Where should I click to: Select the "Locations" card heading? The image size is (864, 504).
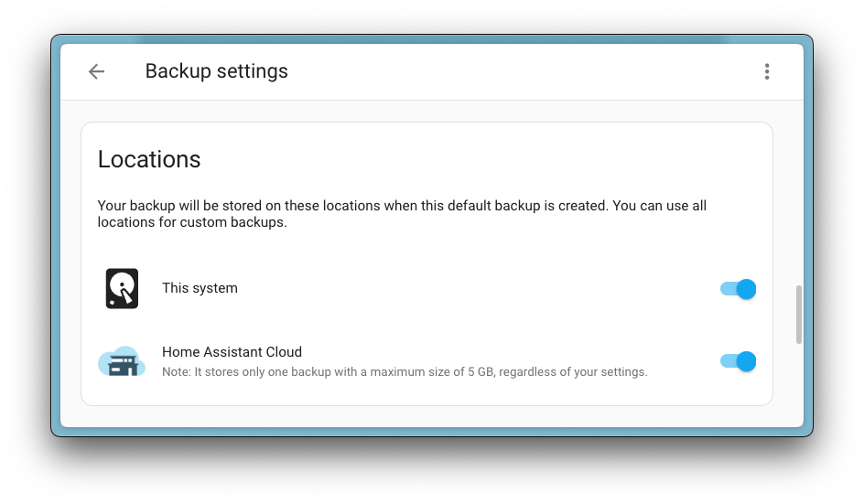point(149,159)
